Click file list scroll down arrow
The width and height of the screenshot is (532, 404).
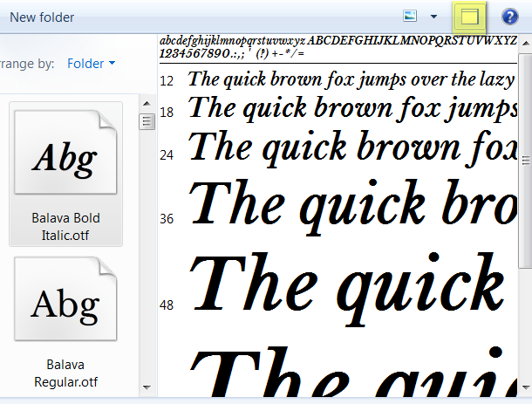tap(147, 387)
